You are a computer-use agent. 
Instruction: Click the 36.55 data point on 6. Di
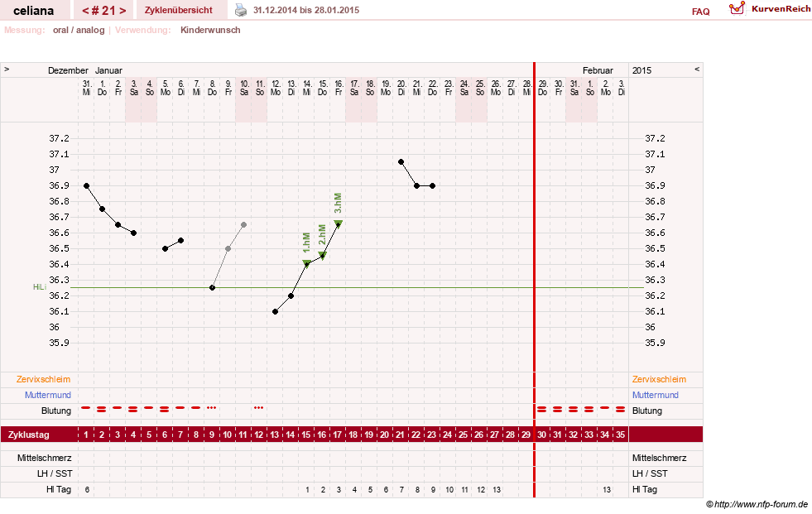click(x=180, y=241)
